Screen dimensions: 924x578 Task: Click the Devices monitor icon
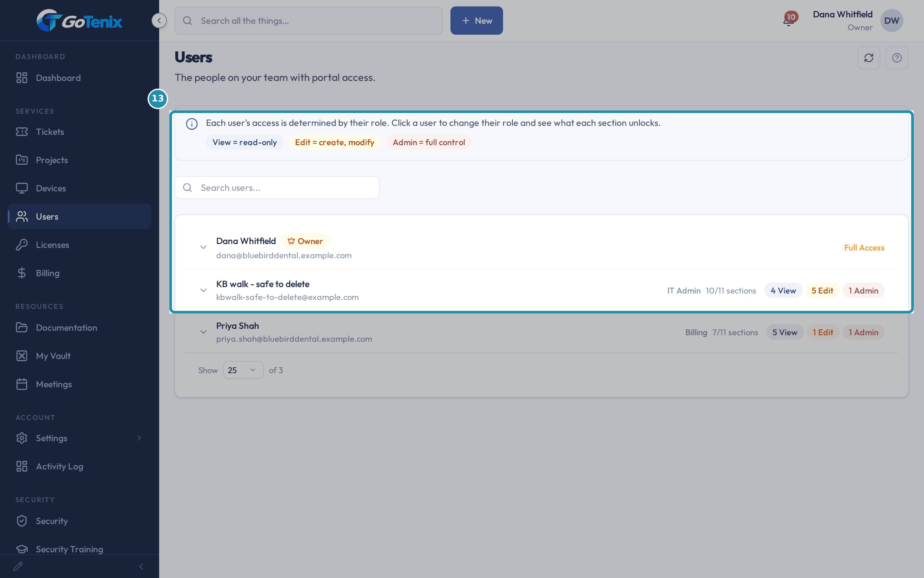pos(22,188)
